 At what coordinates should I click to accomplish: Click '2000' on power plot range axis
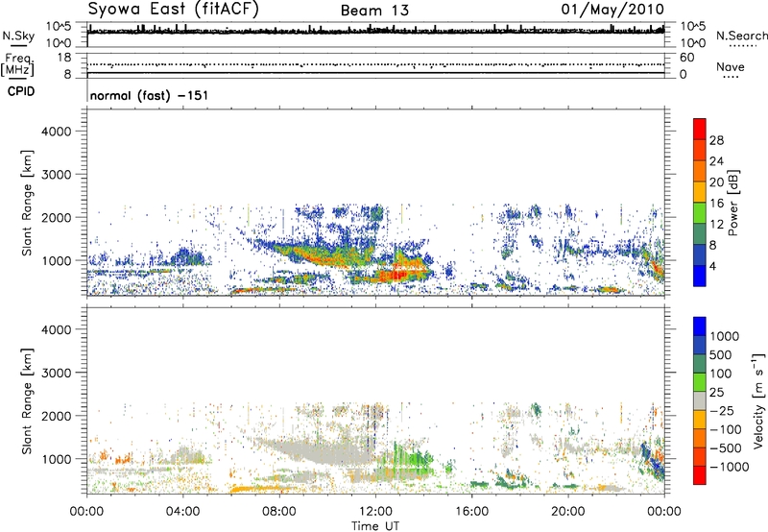click(57, 218)
